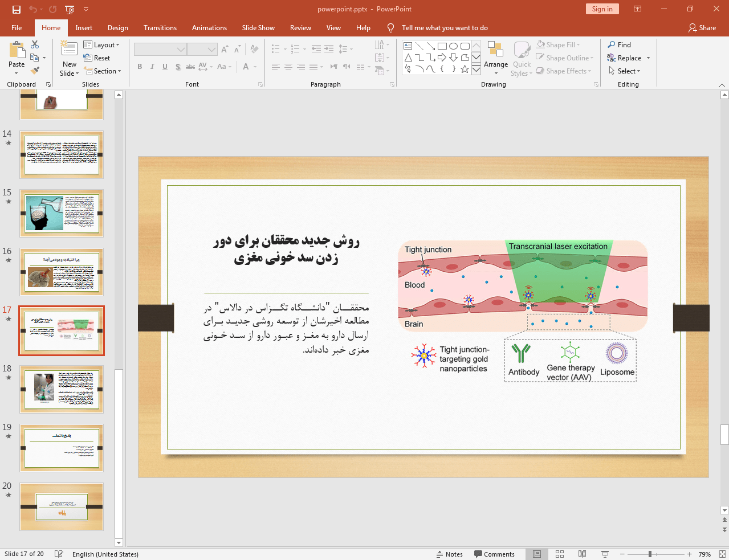Open the File menu tab
This screenshot has width=729, height=560.
[17, 28]
